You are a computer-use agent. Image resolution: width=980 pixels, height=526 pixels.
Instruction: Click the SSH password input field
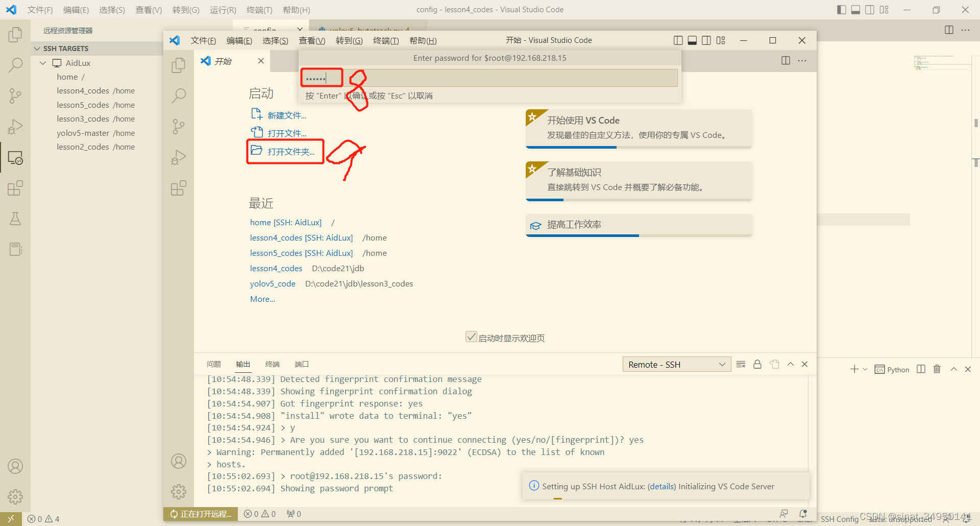[489, 78]
